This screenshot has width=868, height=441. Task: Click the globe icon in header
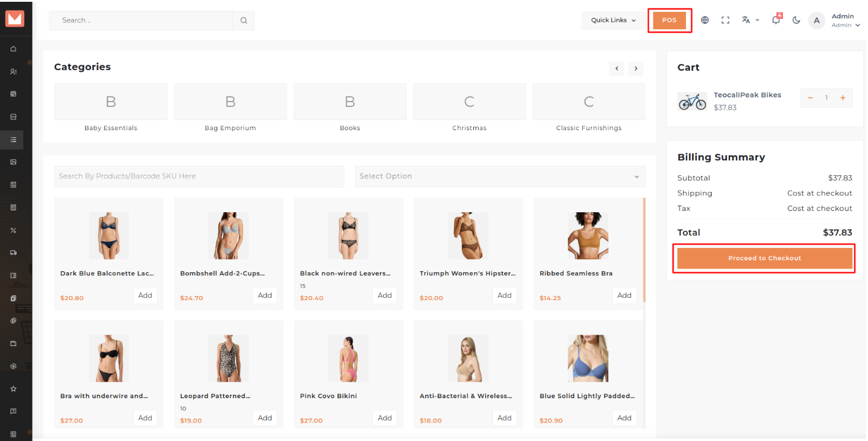click(x=705, y=20)
